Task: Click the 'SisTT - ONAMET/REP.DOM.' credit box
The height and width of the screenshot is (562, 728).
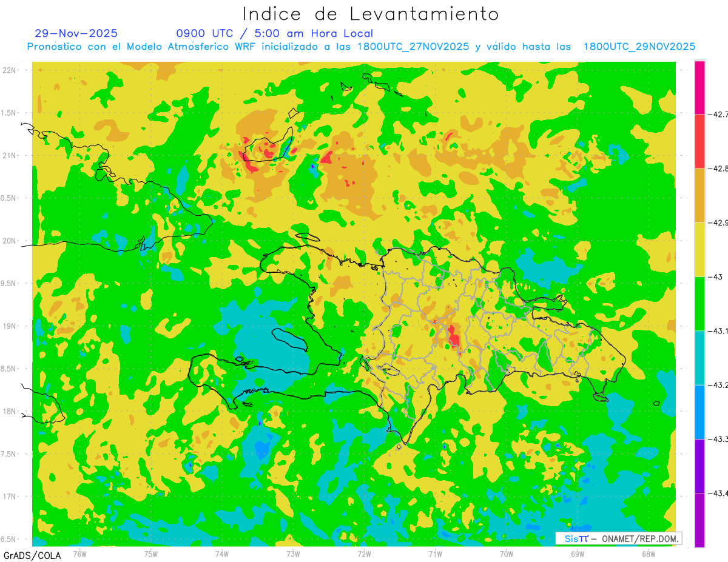Action: (x=619, y=538)
